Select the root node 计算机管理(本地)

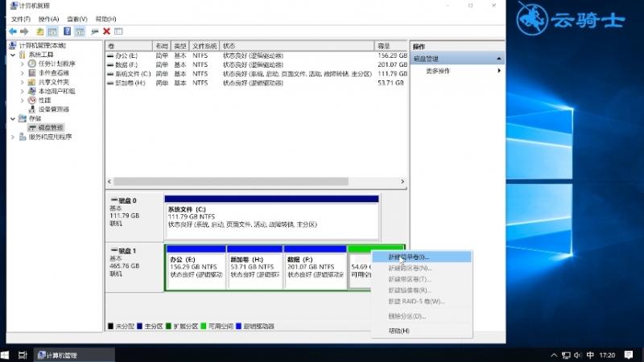[43, 46]
